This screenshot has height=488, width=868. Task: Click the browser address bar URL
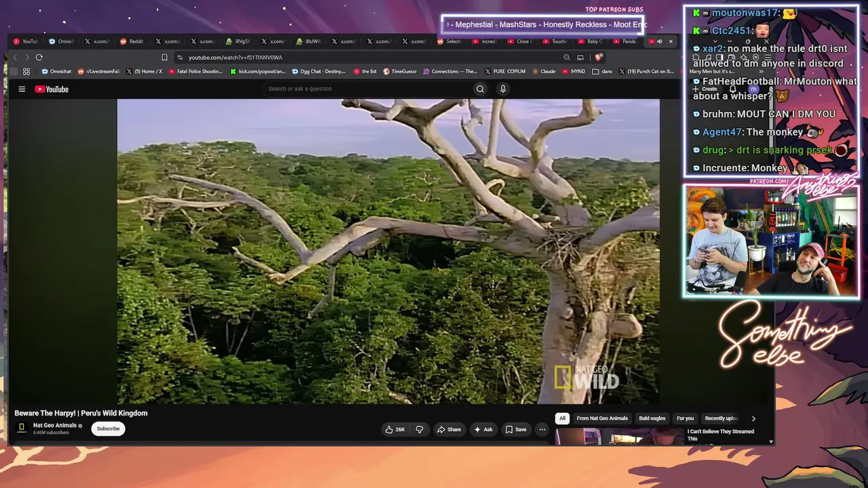(235, 58)
